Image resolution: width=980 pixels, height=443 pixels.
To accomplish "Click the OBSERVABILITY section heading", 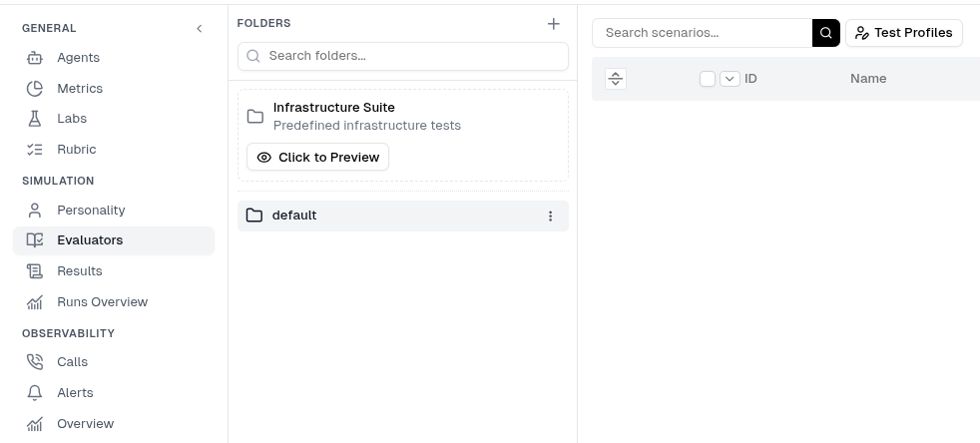I will click(x=68, y=333).
